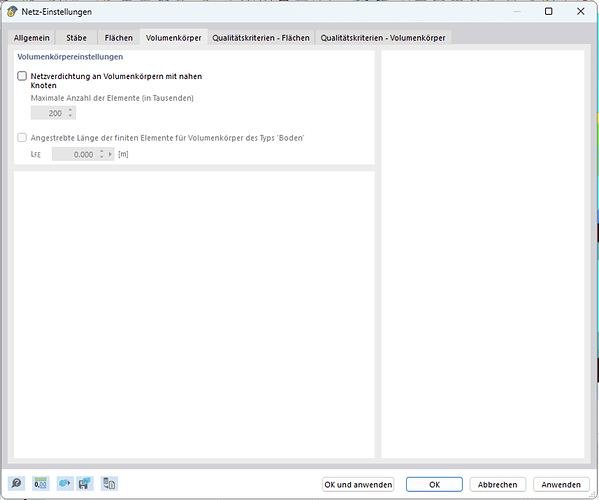Open Qualitätskriterien - Flächen tab
The height and width of the screenshot is (500, 599).
(x=261, y=38)
